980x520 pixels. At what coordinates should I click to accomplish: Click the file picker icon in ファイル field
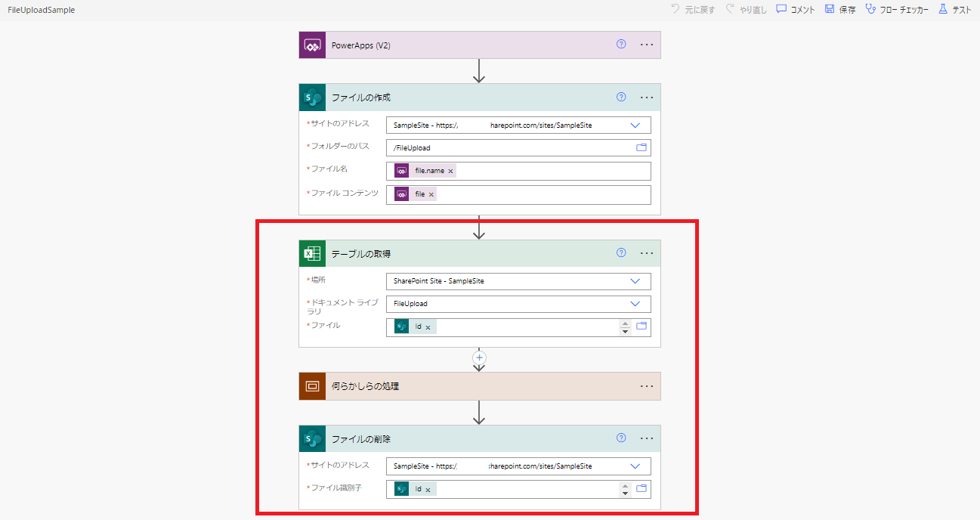click(x=641, y=326)
